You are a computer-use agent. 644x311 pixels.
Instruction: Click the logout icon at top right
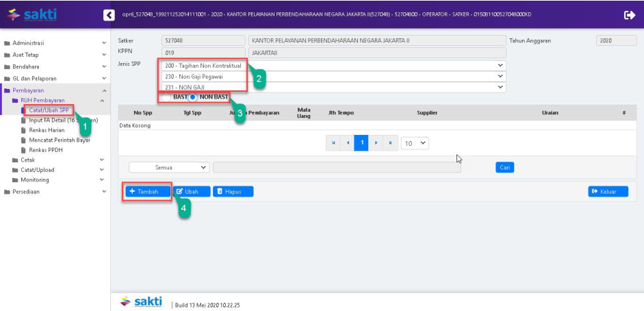pyautogui.click(x=630, y=14)
